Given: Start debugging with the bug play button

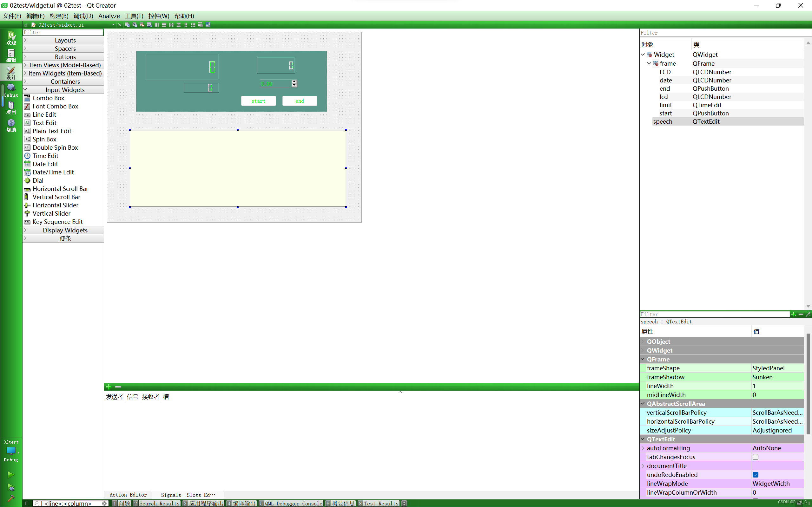Looking at the screenshot, I should pos(11,487).
